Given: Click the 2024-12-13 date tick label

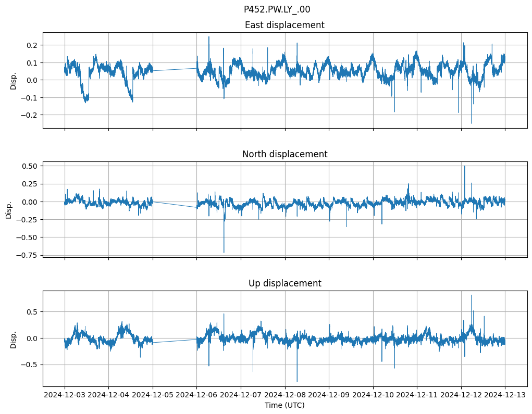Looking at the screenshot, I should [x=505, y=395].
